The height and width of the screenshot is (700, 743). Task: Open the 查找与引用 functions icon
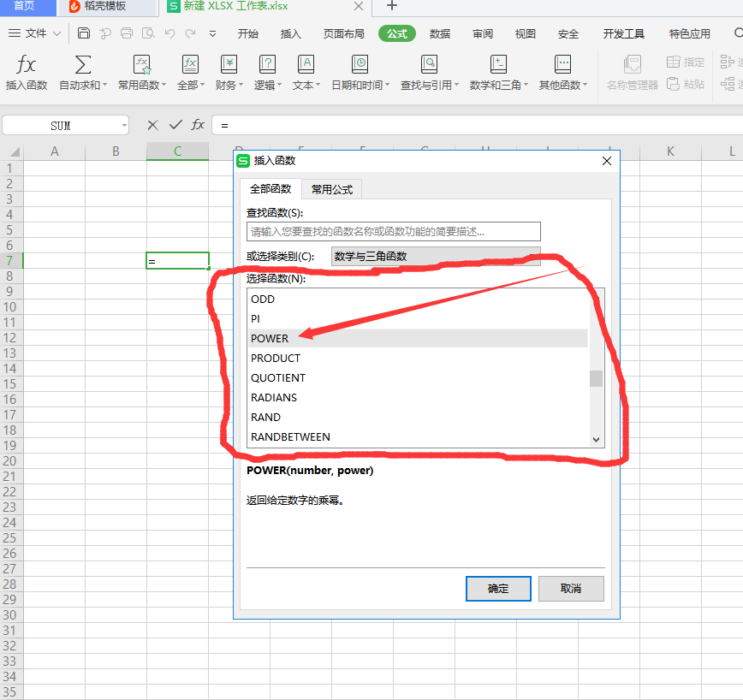[429, 65]
